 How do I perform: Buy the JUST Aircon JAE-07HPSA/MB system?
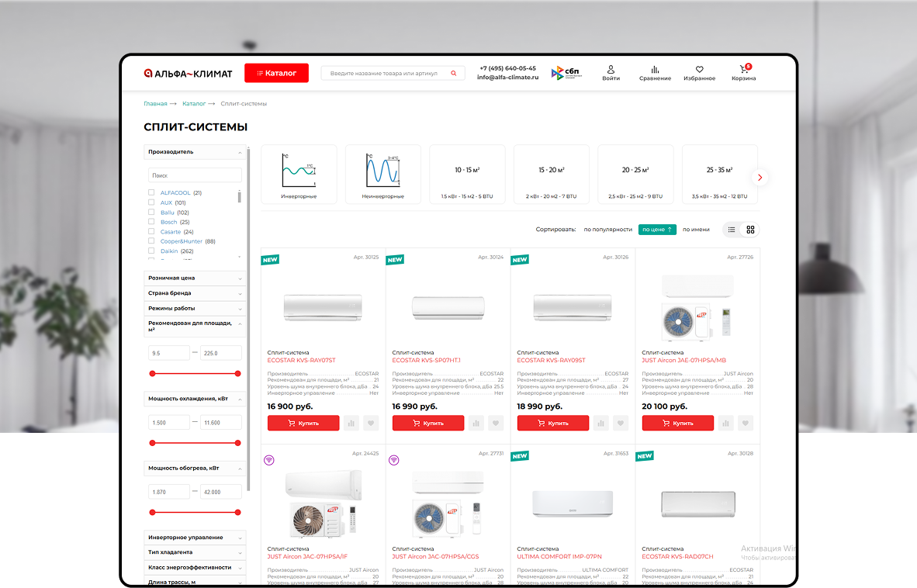click(678, 424)
